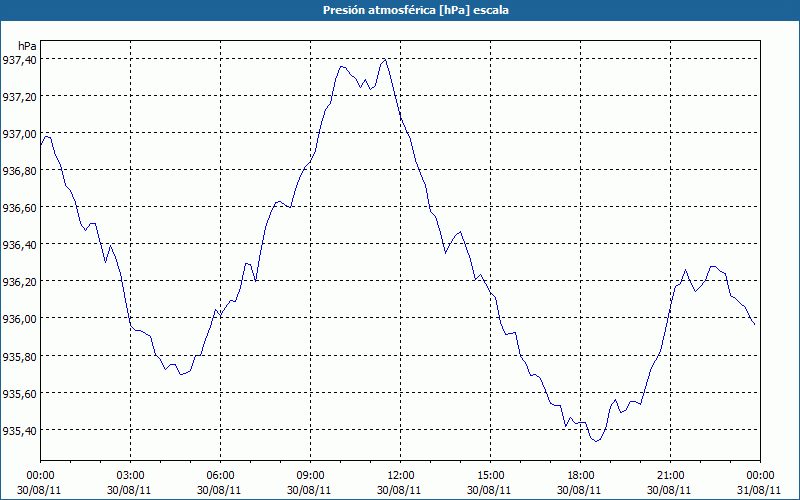Viewport: 800px width, 500px height.
Task: Click the 09:00 time label
Action: pos(310,476)
